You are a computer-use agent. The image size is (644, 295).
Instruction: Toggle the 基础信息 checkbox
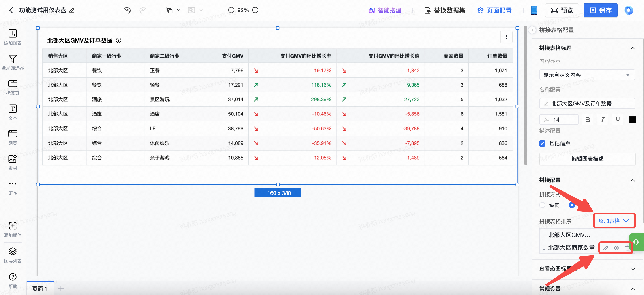542,143
